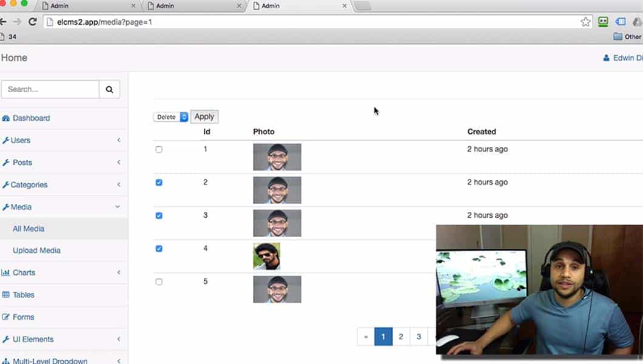
Task: Check the checkbox for media row 1
Action: pyautogui.click(x=159, y=149)
